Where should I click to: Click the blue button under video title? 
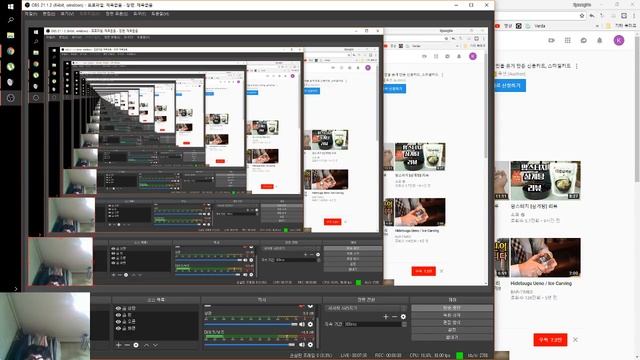click(x=510, y=85)
